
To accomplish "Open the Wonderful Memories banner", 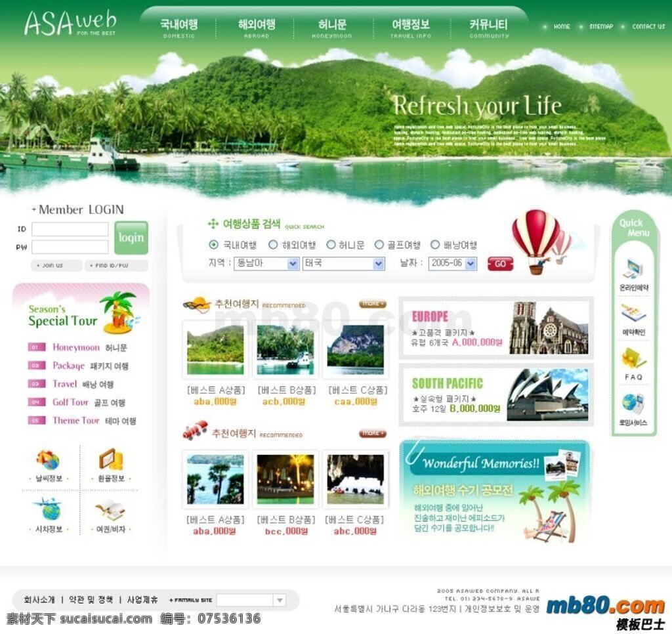I will click(495, 492).
